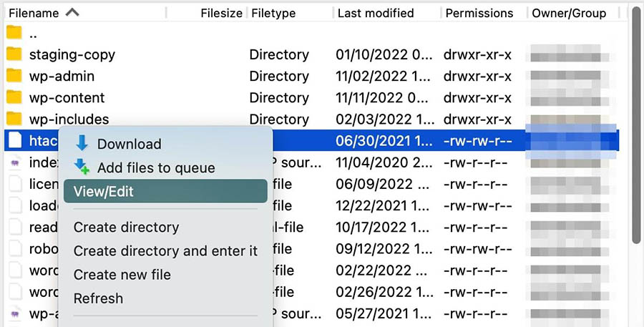This screenshot has width=644, height=327.
Task: Click the wp-content folder icon
Action: 14,98
